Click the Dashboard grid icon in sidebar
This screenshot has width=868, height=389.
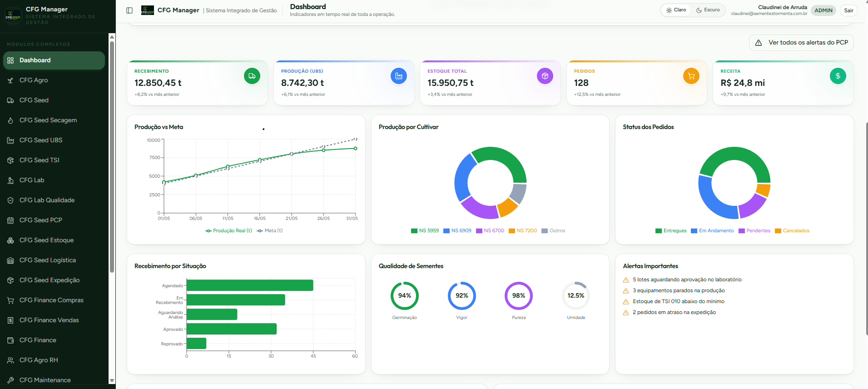coord(10,60)
